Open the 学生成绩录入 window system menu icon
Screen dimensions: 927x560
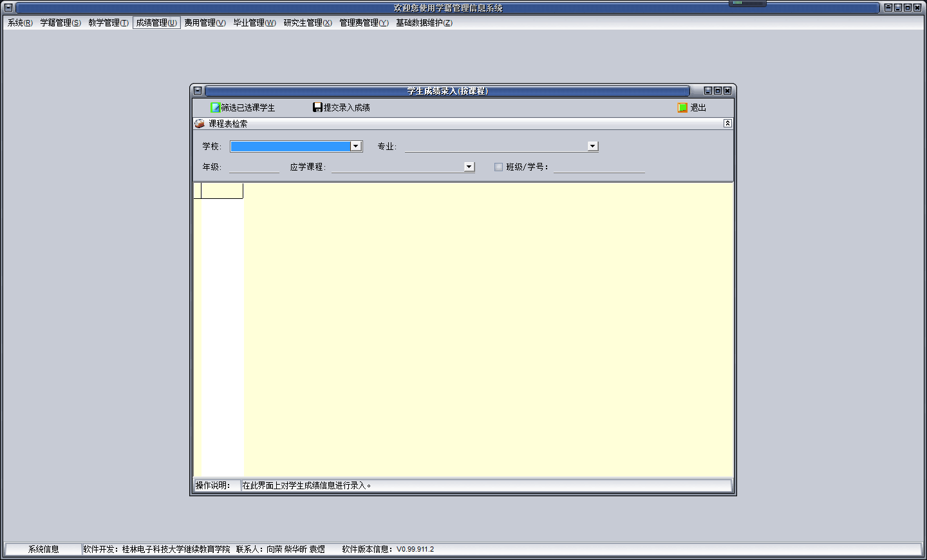(x=198, y=91)
